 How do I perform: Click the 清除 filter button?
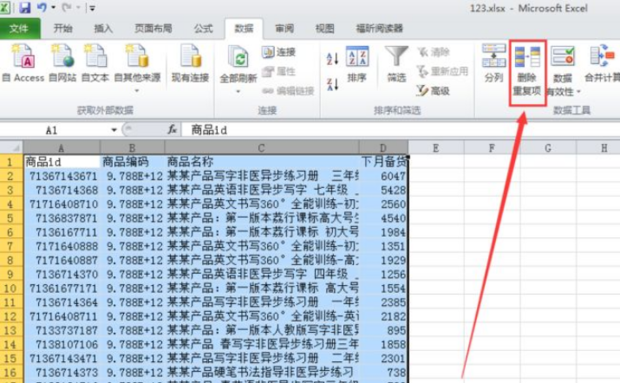[434, 52]
